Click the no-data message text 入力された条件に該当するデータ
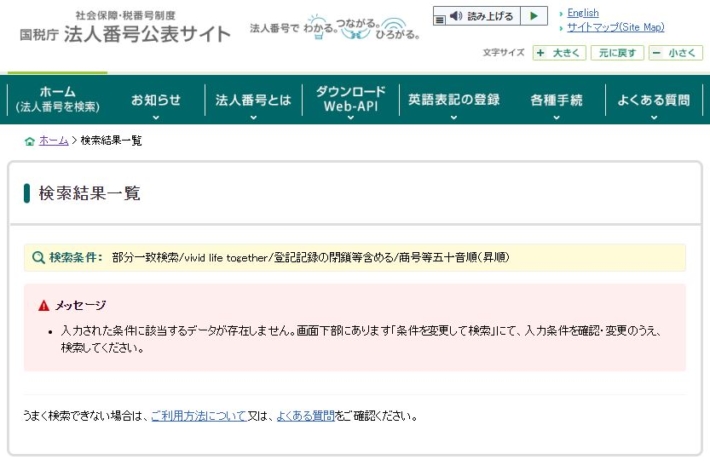710x465 pixels. [x=360, y=339]
